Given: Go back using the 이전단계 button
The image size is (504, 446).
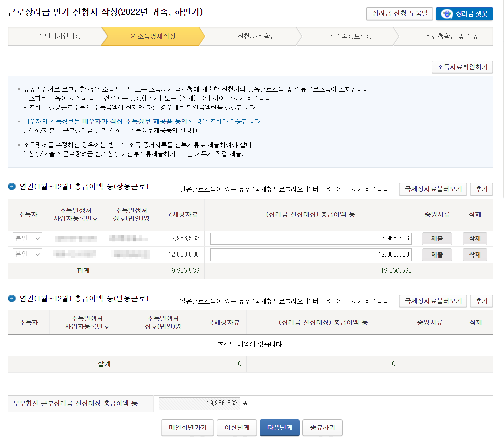Looking at the screenshot, I should 237,427.
